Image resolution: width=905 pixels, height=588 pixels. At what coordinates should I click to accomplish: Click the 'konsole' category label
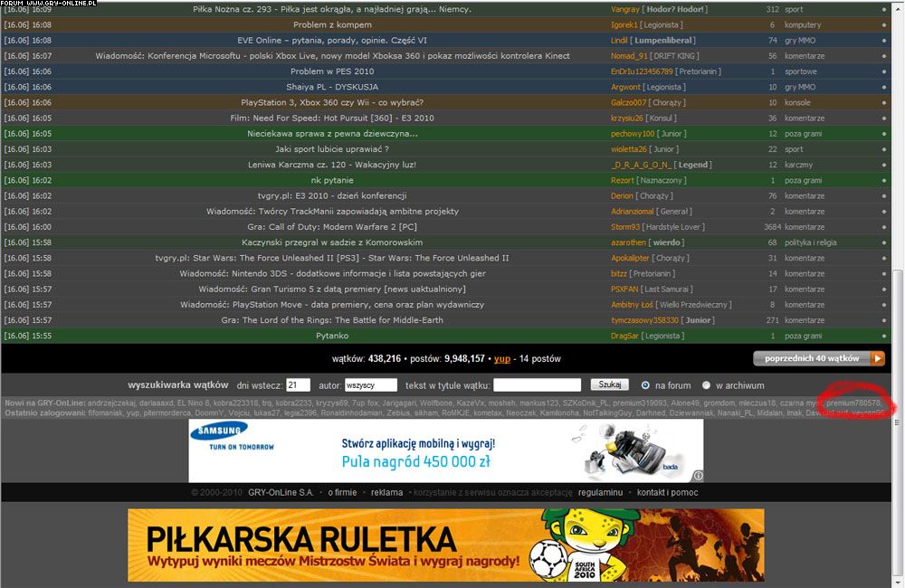[797, 103]
